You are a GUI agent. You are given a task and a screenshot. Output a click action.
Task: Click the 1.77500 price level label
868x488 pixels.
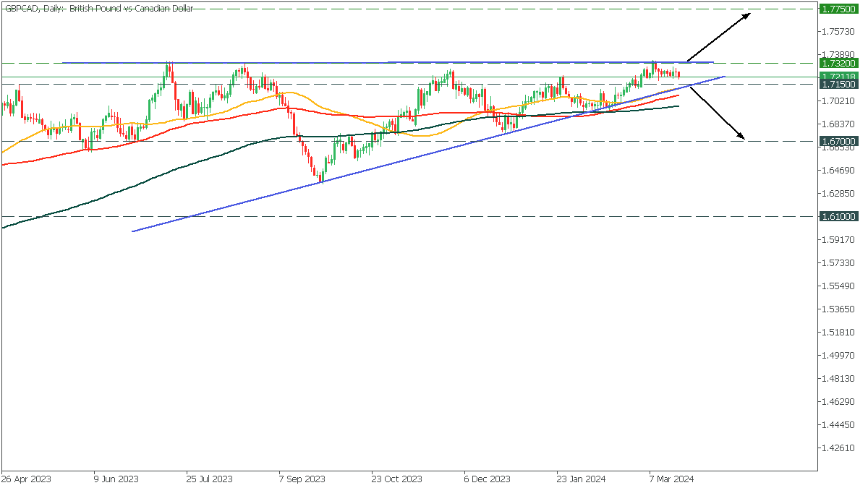tap(838, 9)
